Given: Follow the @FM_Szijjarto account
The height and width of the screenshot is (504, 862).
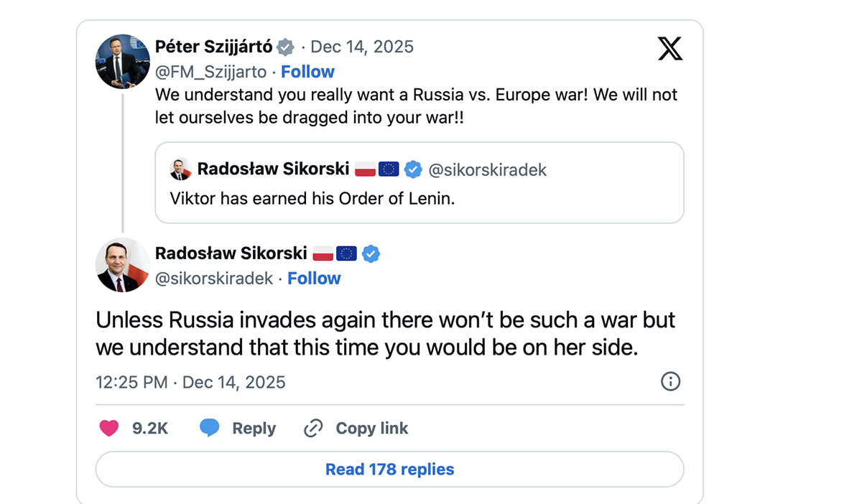Looking at the screenshot, I should click(x=307, y=72).
